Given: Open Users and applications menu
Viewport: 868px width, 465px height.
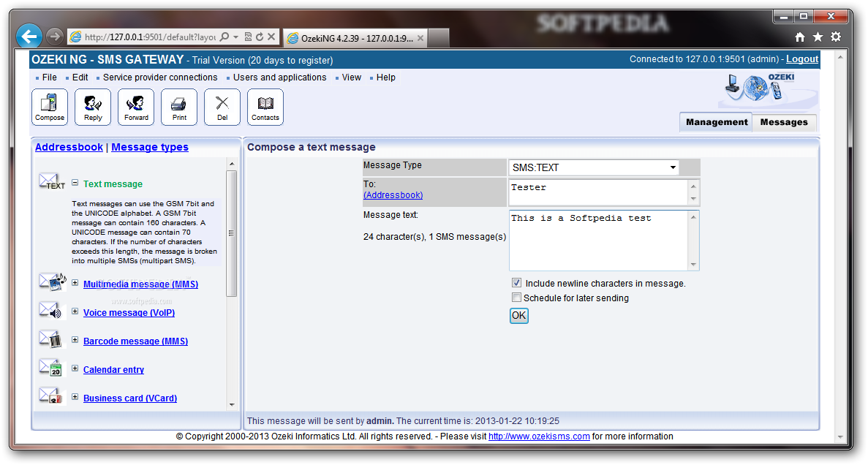Looking at the screenshot, I should tap(279, 77).
